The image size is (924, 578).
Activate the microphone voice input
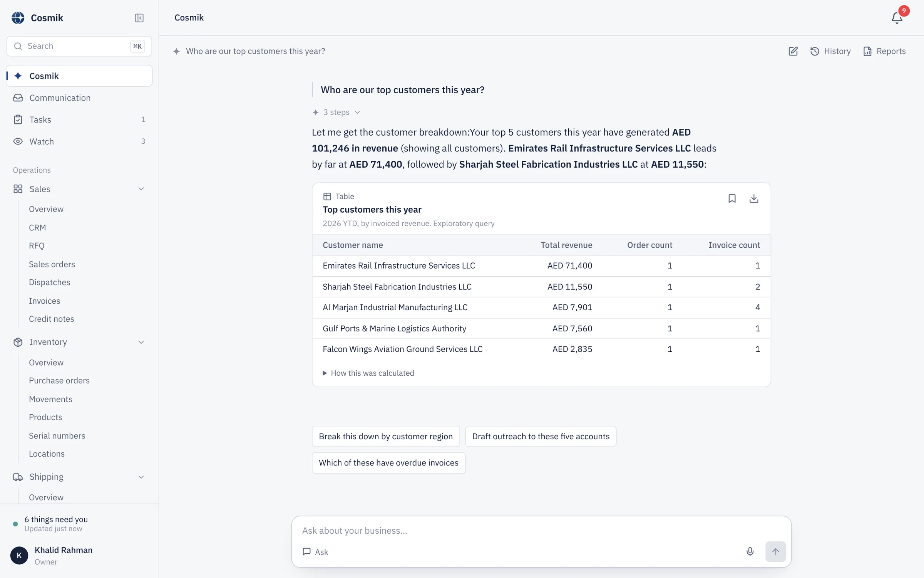pyautogui.click(x=750, y=551)
